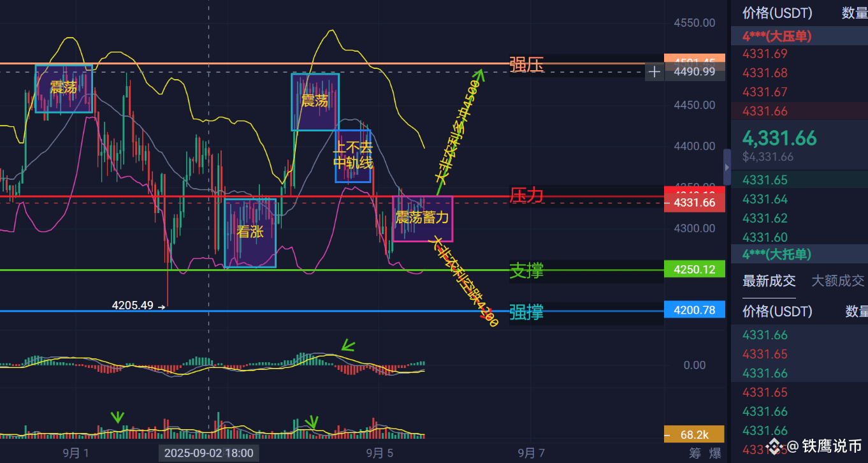
Task: Select the 4***(大托单) large buy order row
Action: [x=799, y=254]
